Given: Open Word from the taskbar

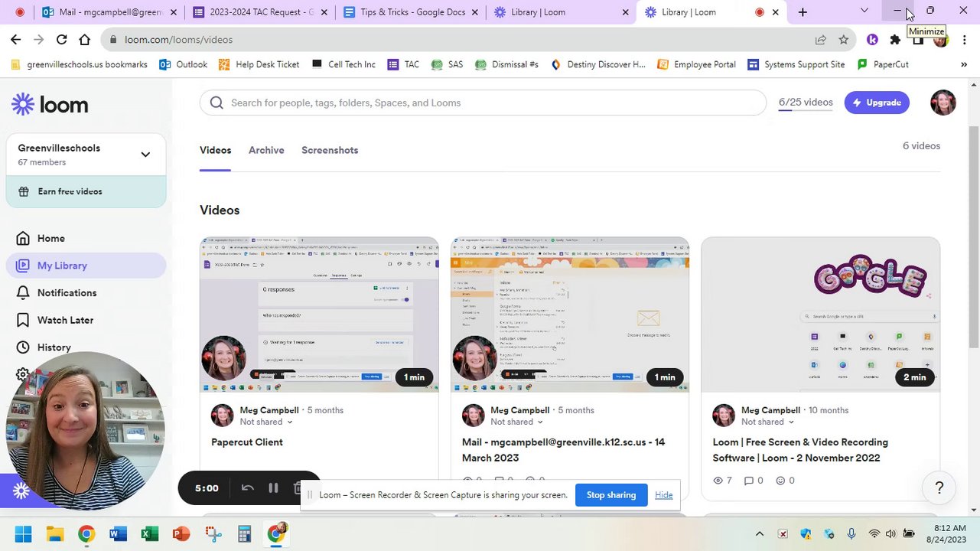Looking at the screenshot, I should tap(118, 533).
